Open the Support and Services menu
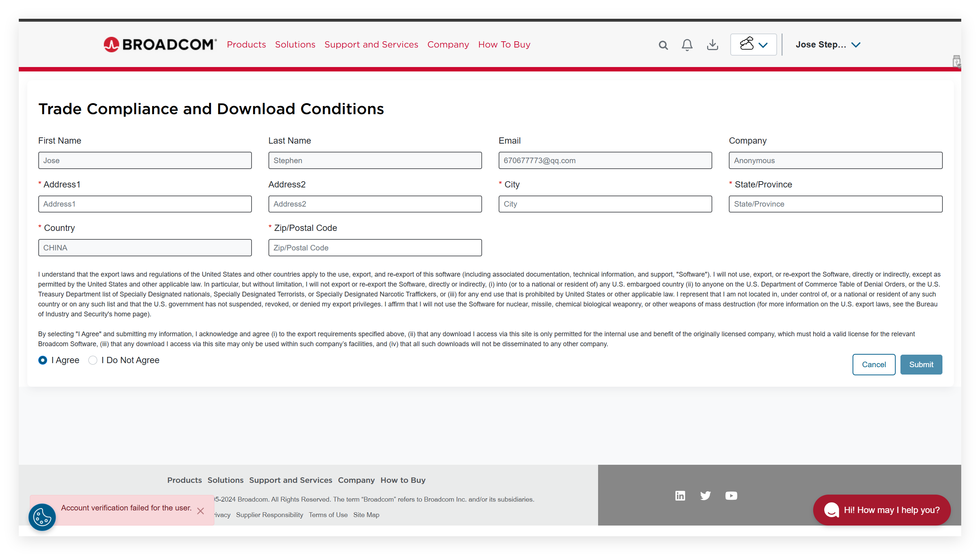The height and width of the screenshot is (555, 980). pyautogui.click(x=371, y=45)
